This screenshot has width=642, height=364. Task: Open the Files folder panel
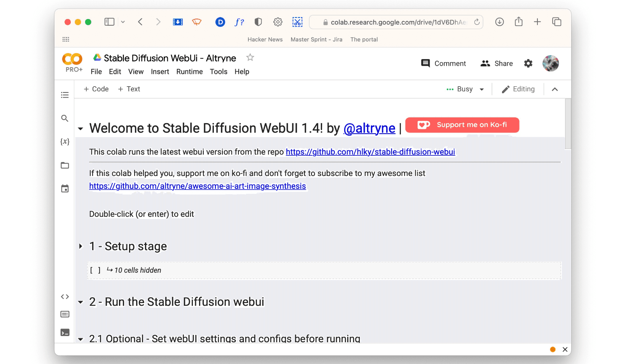(65, 165)
